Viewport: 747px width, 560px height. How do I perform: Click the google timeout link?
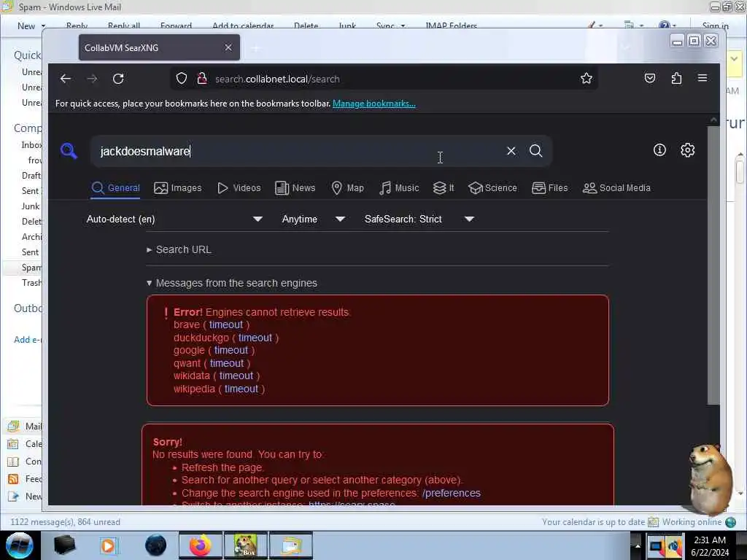231,351
